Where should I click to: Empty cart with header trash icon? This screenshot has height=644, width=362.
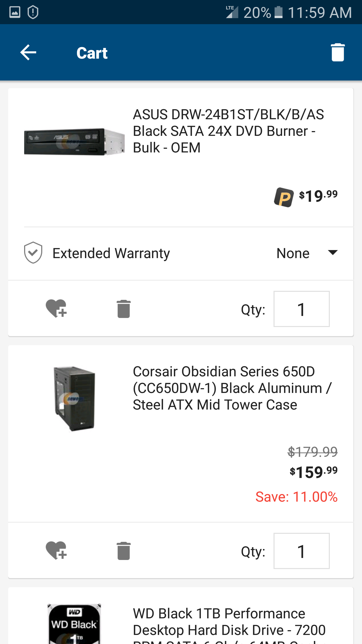338,52
